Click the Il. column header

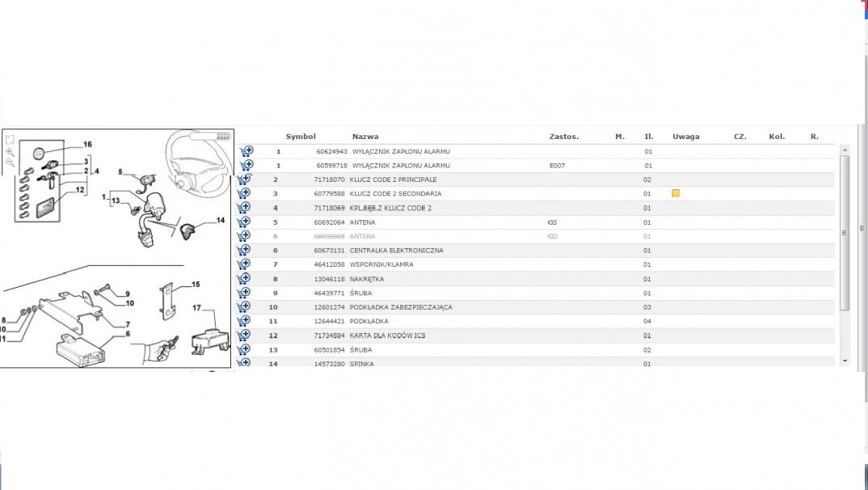pos(649,136)
